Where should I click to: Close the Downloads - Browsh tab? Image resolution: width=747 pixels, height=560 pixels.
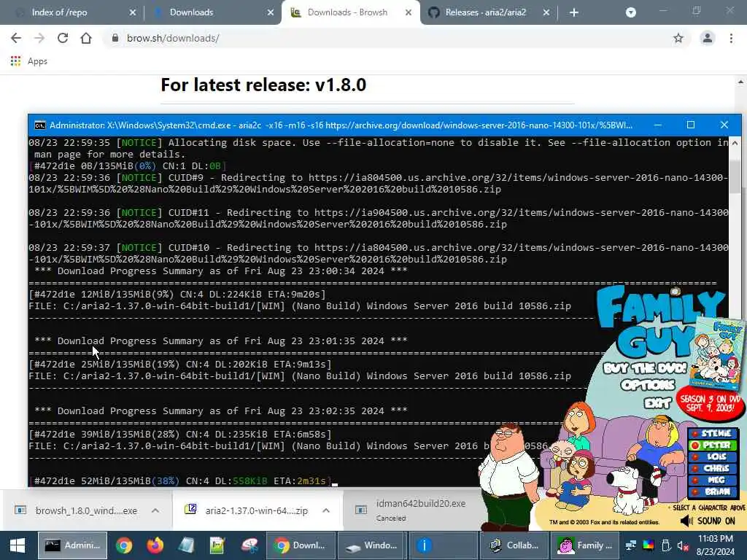point(409,12)
